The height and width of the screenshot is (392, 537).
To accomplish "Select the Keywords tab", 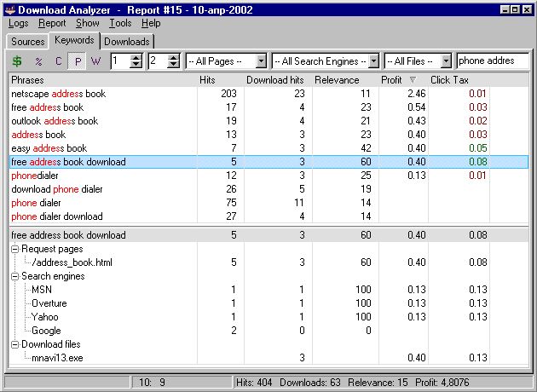I will 74,40.
